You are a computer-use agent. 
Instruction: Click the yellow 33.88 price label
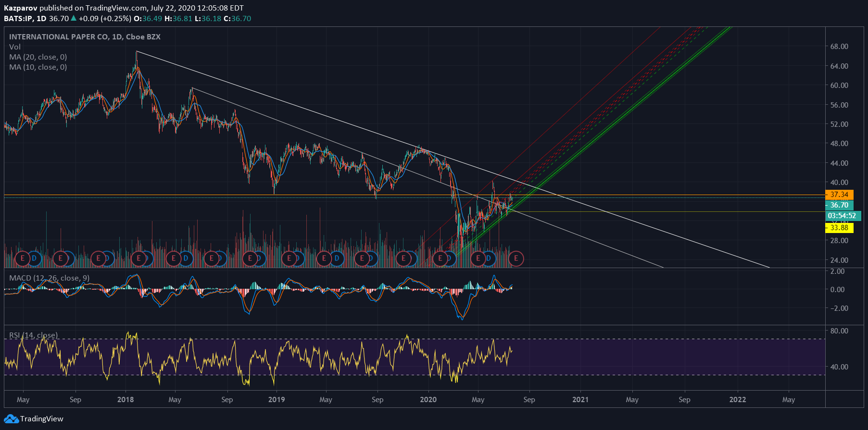point(839,228)
